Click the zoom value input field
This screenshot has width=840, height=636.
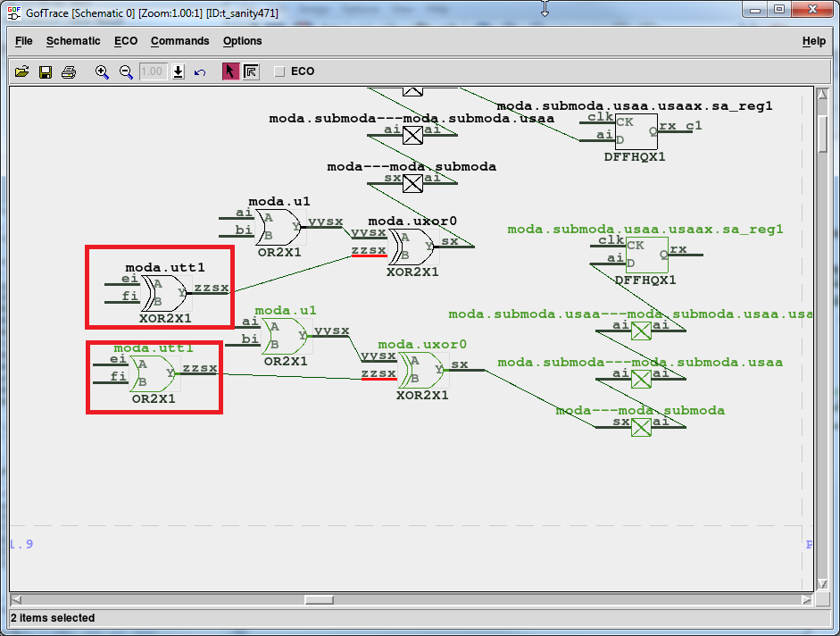point(153,71)
